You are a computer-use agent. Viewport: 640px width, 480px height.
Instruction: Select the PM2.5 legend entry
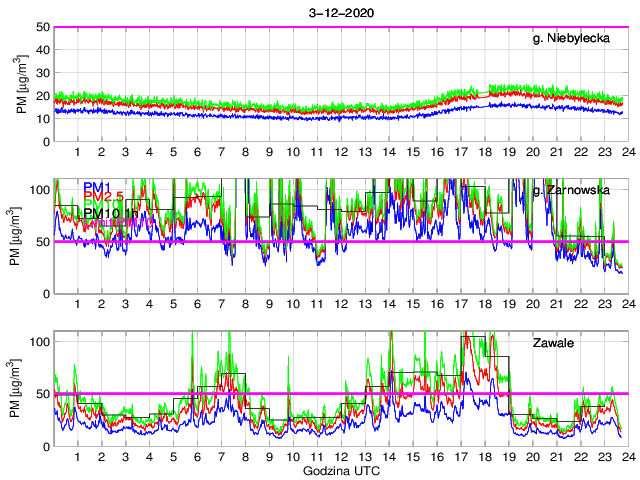coord(103,196)
